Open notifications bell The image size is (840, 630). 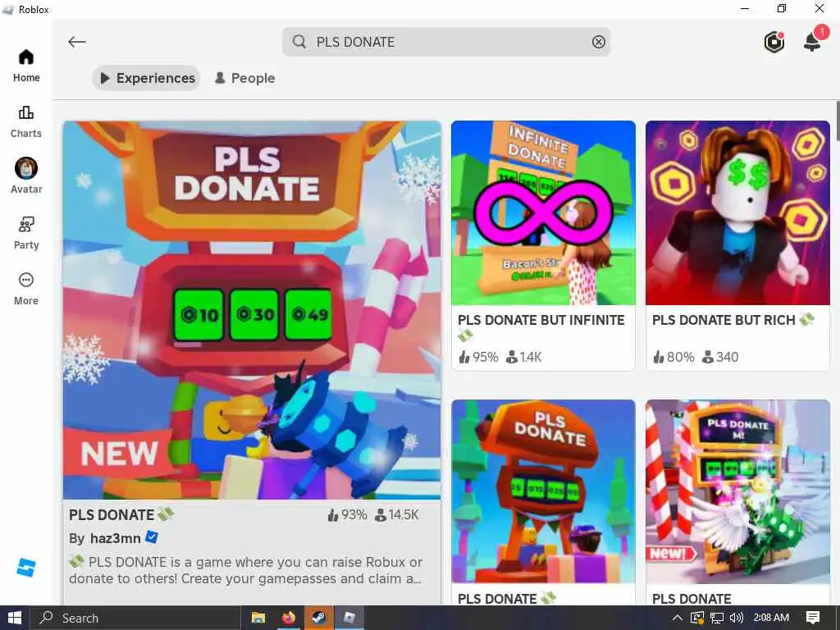tap(813, 41)
